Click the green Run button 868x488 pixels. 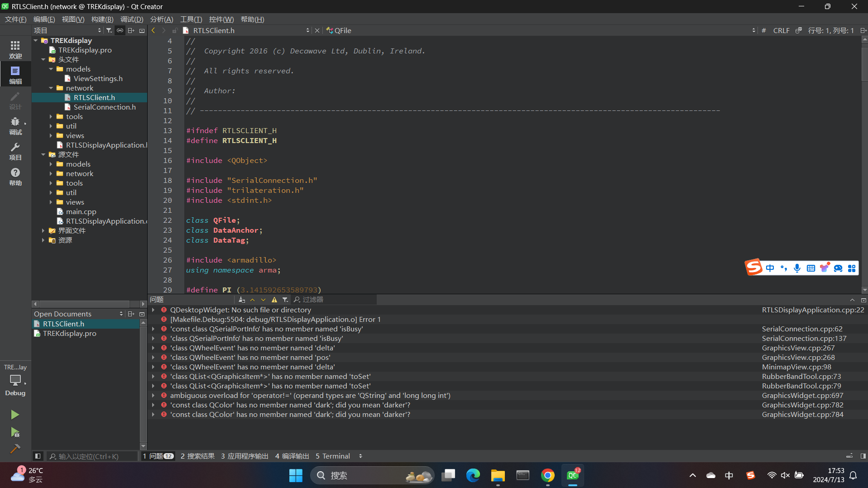pos(15,415)
